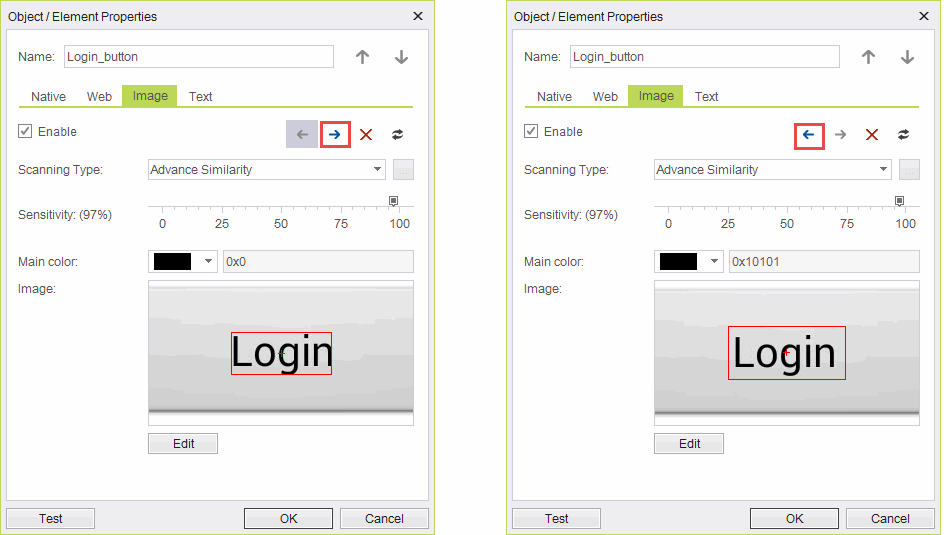Open the Text tab in right dialog

(707, 97)
